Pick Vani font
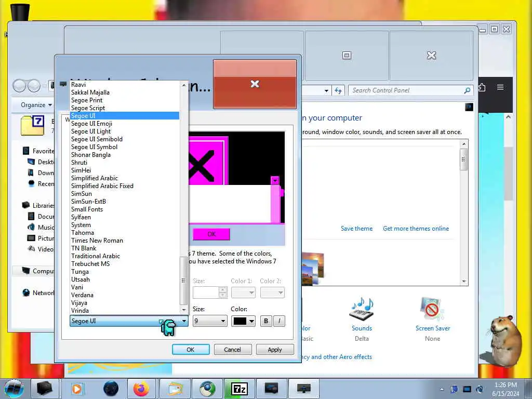Screen dimensions: 532x399 [125, 287]
